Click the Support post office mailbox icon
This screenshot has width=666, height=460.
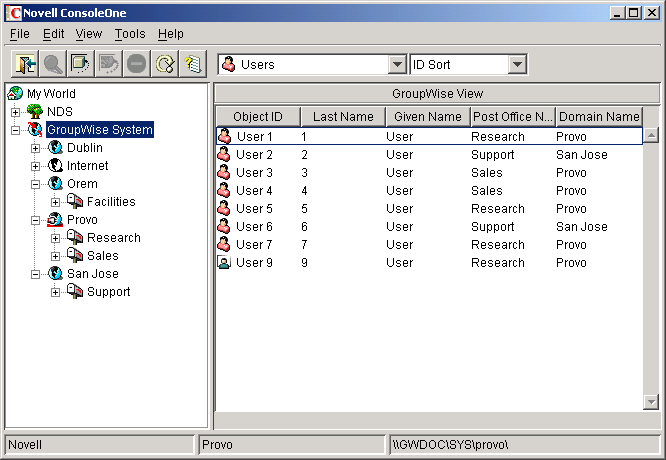(x=75, y=292)
